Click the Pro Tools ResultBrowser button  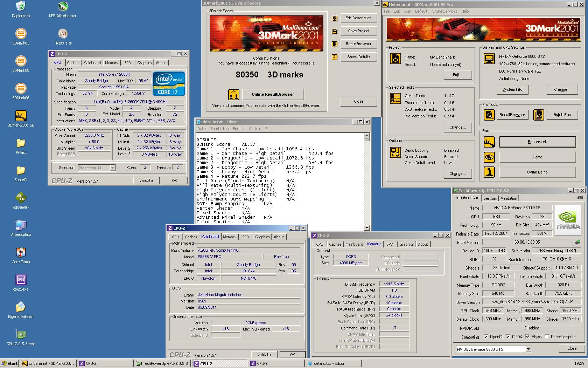click(512, 115)
